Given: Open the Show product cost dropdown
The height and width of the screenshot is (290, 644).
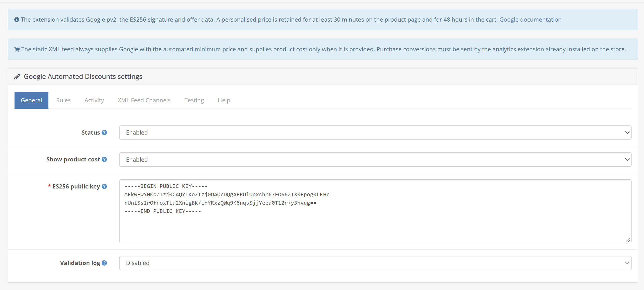Looking at the screenshot, I should click(x=375, y=160).
